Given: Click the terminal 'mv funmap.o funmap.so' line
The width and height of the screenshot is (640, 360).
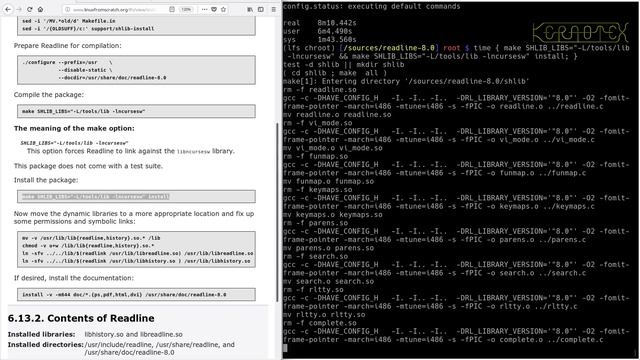Looking at the screenshot, I should [328, 181].
